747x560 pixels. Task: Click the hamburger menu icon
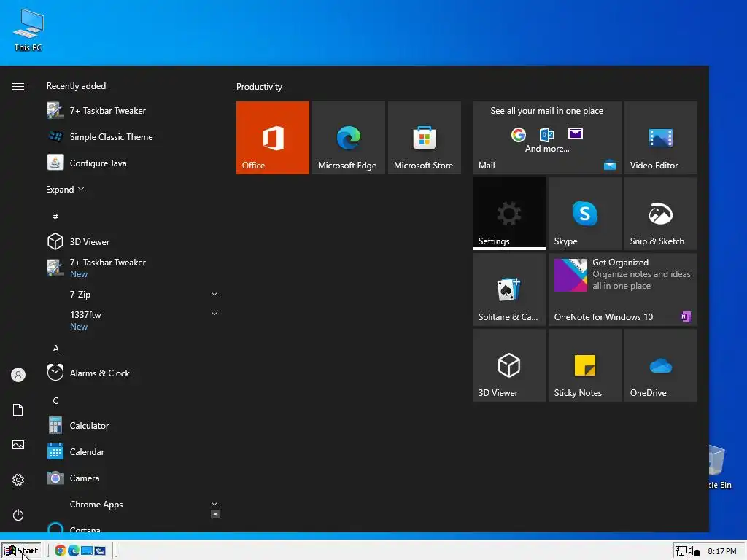click(x=18, y=86)
